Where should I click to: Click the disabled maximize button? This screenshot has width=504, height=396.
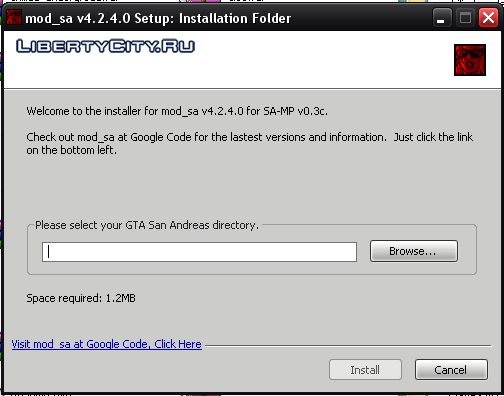coord(465,18)
